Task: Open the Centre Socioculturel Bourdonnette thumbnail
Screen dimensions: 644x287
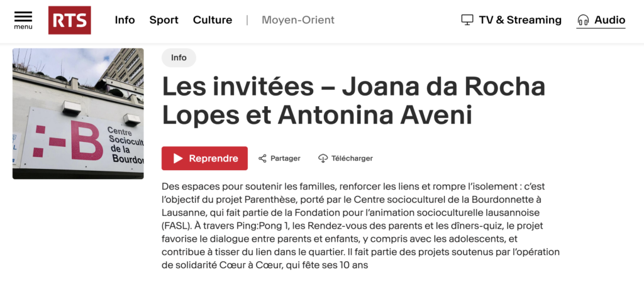Action: 78,114
